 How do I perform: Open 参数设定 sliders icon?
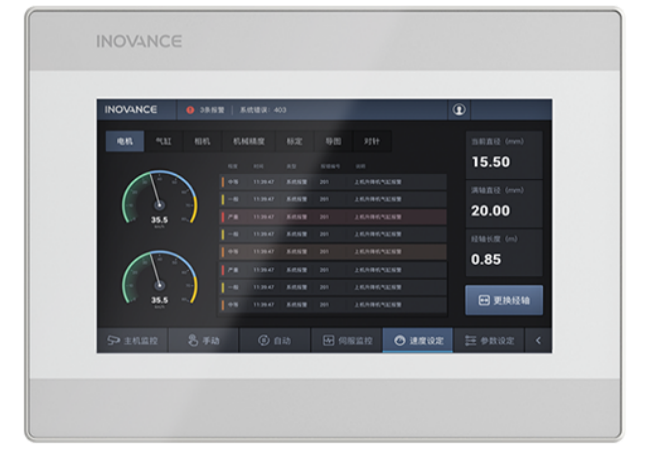(x=471, y=341)
